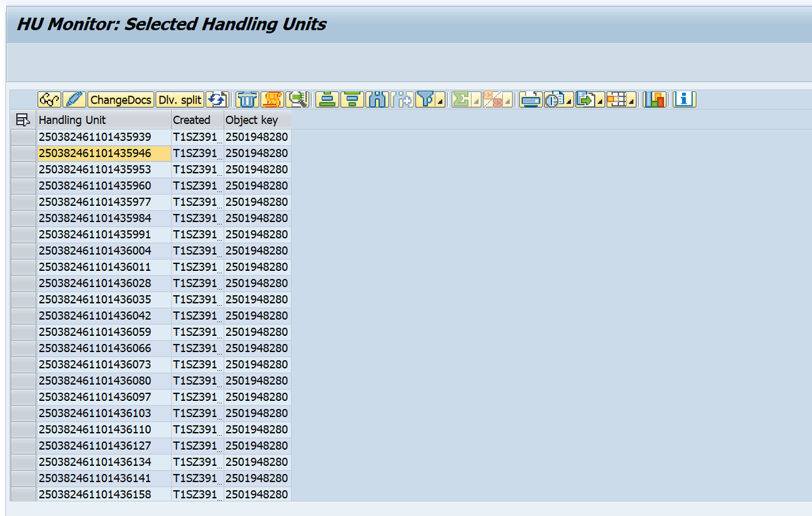Click the Change pencil icon
This screenshot has height=516, width=812.
(76, 100)
